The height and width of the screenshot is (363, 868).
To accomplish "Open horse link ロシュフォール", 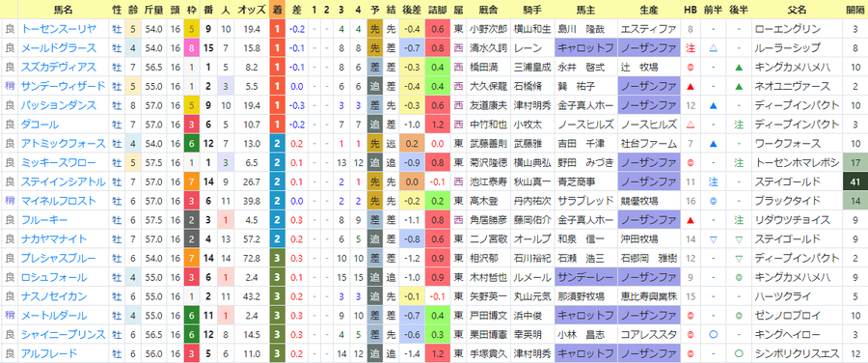I will (x=54, y=278).
